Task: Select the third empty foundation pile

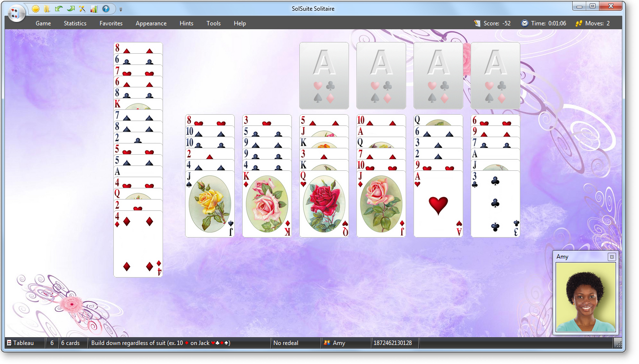Action: tap(438, 76)
